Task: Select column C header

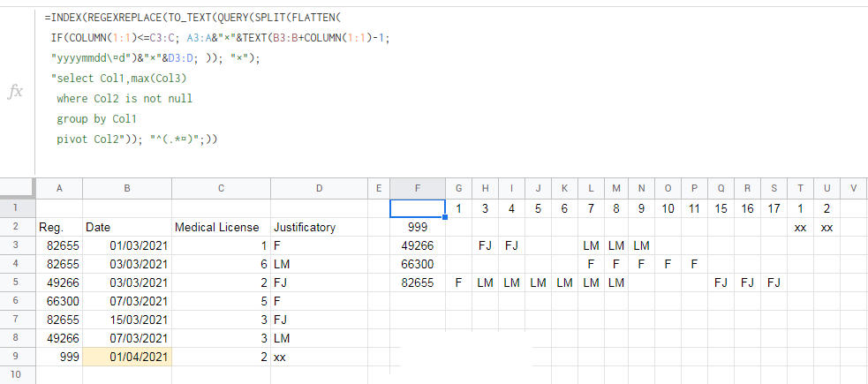Action: tap(221, 189)
